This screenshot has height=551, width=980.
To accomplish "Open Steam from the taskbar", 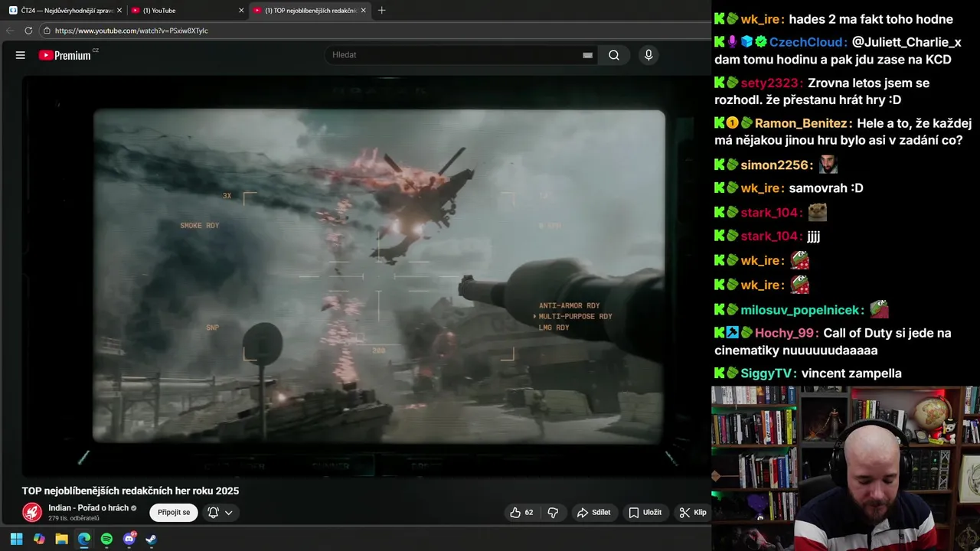I will tap(152, 539).
